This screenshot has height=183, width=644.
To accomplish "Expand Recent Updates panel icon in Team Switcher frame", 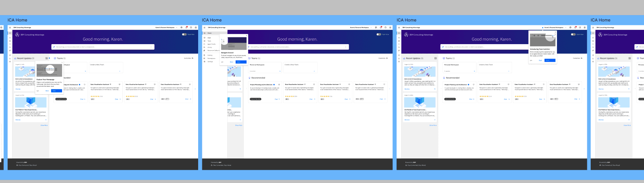I will pyautogui.click(x=436, y=58).
